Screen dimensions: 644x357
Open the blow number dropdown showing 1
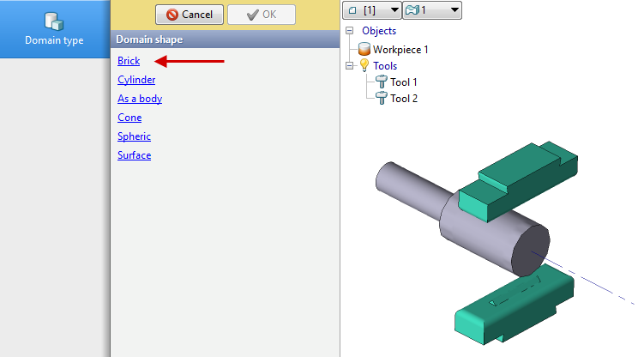coord(432,10)
